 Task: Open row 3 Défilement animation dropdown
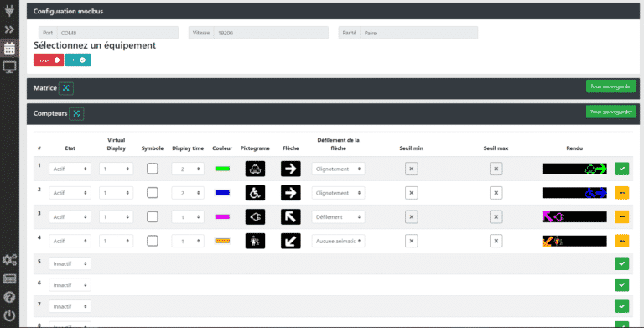(x=338, y=217)
